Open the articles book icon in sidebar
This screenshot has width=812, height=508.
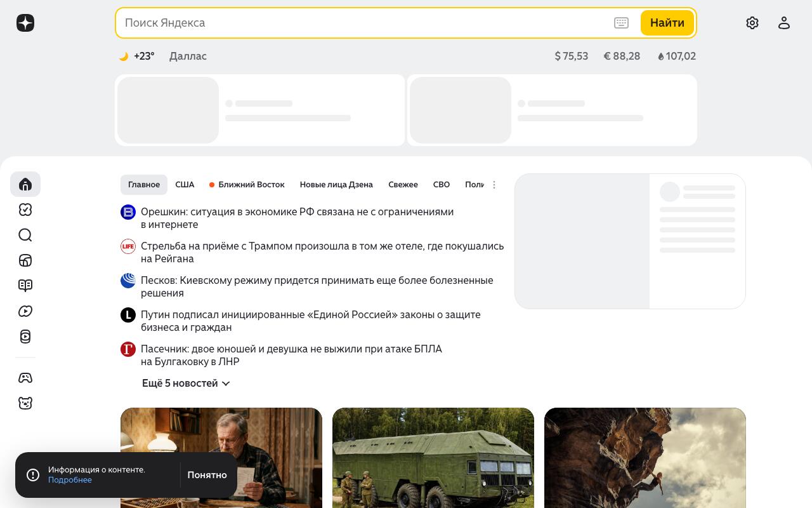point(25,286)
